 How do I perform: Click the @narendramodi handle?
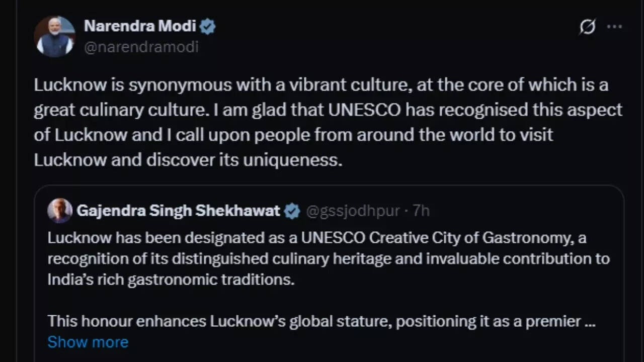pos(142,47)
